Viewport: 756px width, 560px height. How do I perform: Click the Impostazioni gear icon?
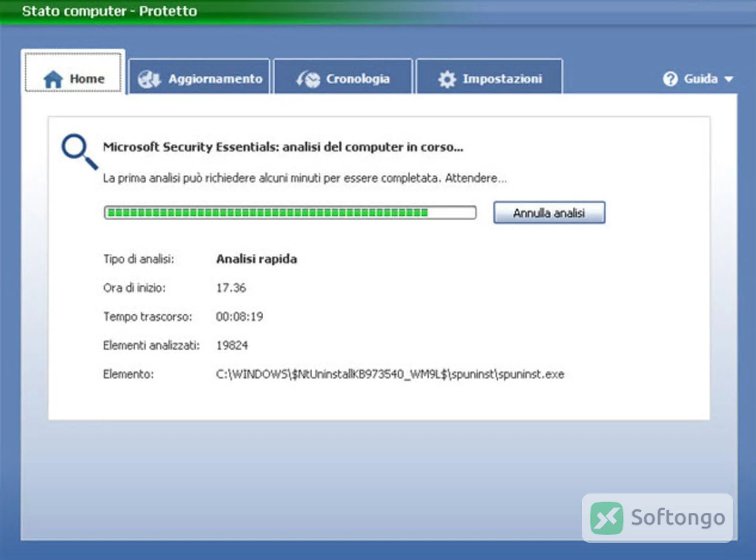pos(447,79)
